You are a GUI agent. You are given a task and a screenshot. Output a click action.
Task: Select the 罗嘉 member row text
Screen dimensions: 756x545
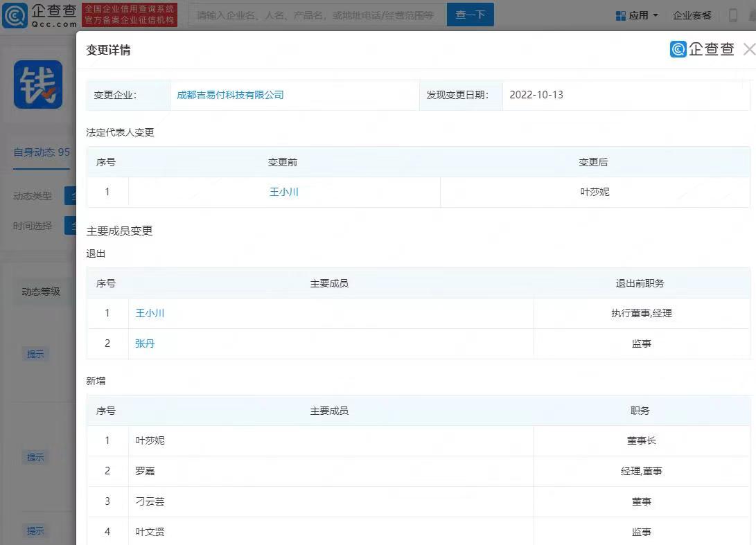pyautogui.click(x=145, y=471)
